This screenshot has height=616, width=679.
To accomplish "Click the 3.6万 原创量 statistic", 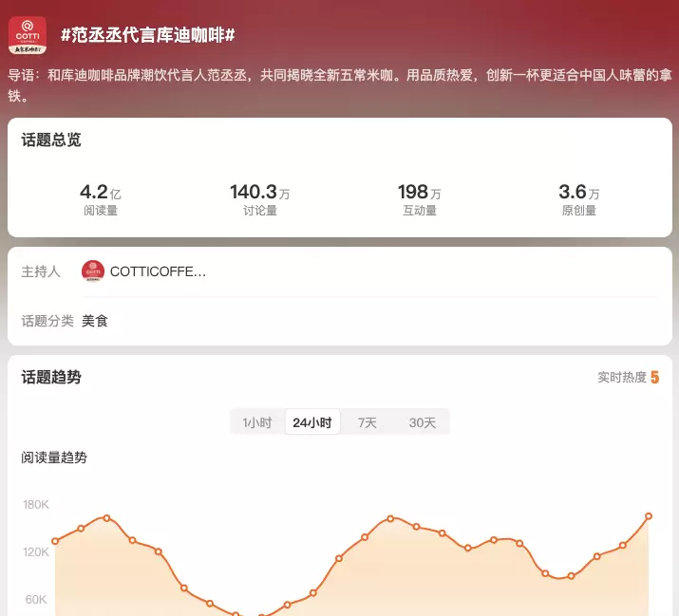I will click(x=578, y=199).
